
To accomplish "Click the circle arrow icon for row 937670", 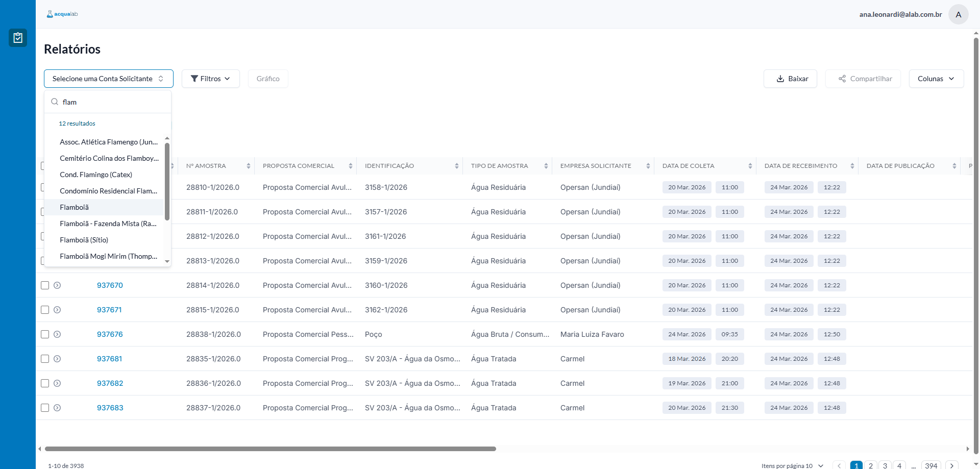I will click(x=57, y=285).
